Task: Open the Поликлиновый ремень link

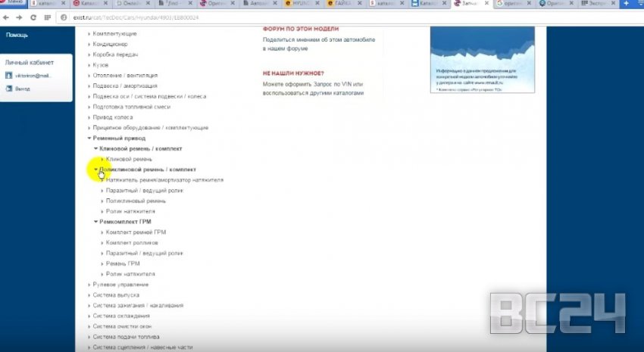Action: pyautogui.click(x=136, y=201)
